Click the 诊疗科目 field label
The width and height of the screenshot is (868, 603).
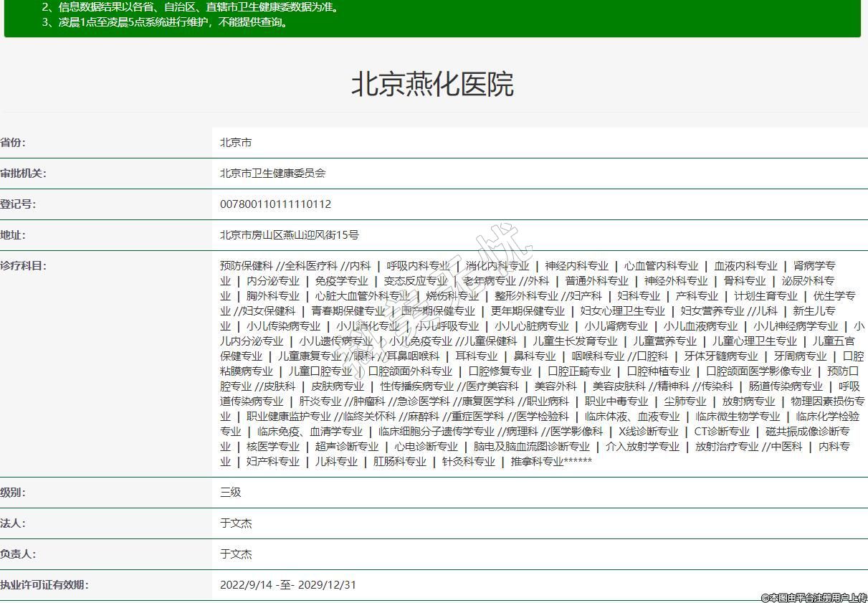point(23,266)
